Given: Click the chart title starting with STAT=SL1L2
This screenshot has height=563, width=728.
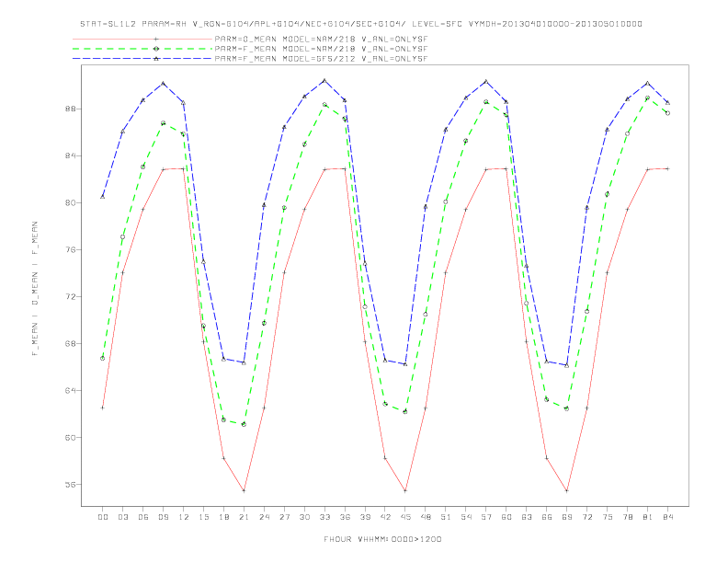Looking at the screenshot, I should point(360,24).
